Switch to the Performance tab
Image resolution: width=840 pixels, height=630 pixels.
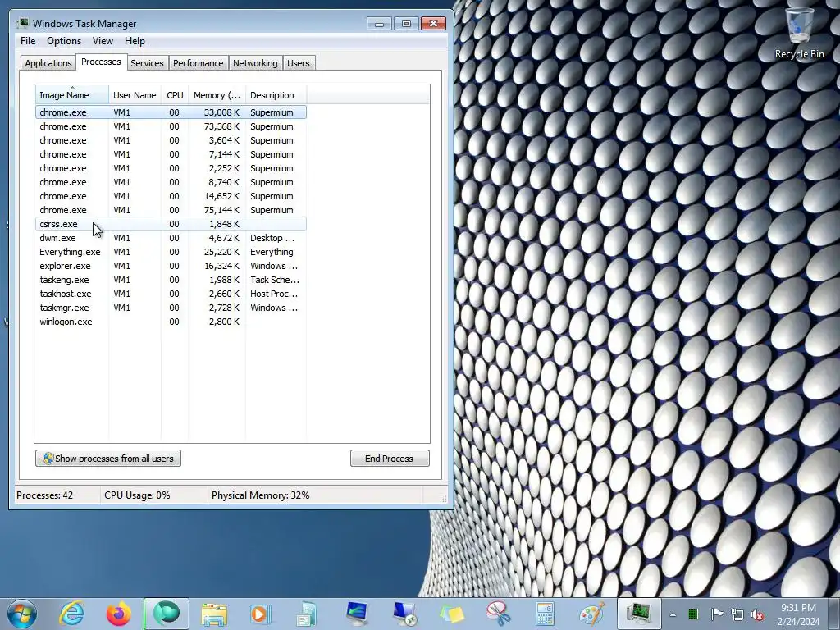point(199,63)
